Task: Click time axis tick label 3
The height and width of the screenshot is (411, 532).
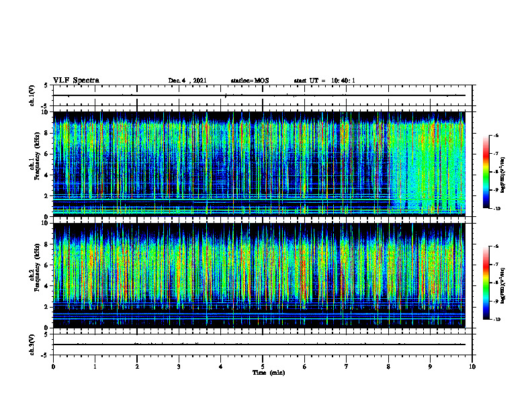Action: 179,367
